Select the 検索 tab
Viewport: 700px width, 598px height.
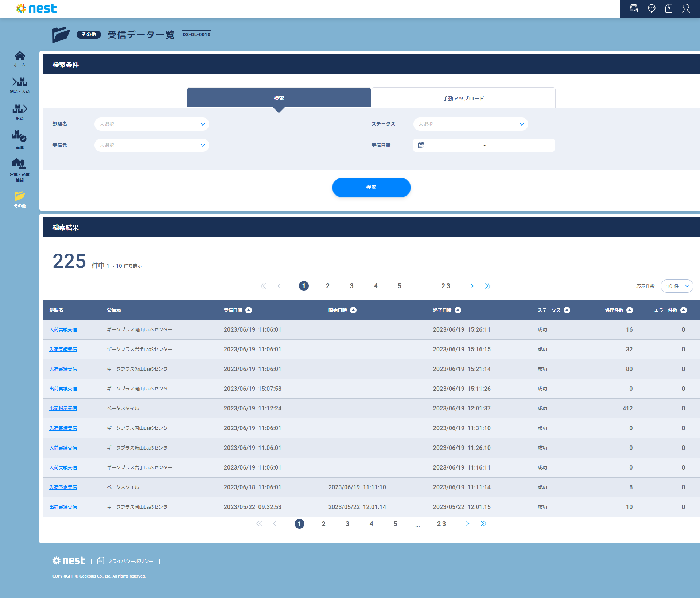tap(279, 98)
